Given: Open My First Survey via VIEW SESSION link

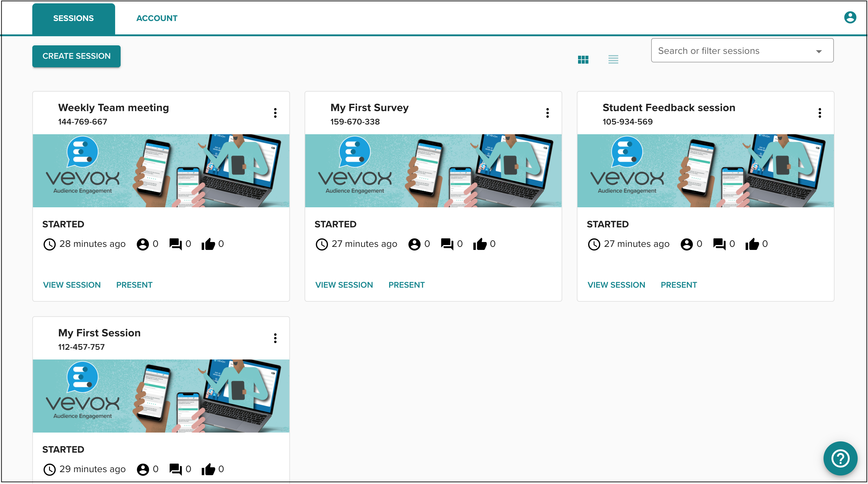Looking at the screenshot, I should 344,285.
